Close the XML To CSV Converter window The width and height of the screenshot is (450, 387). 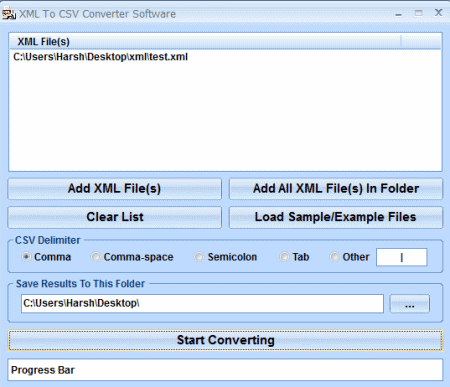[x=438, y=13]
